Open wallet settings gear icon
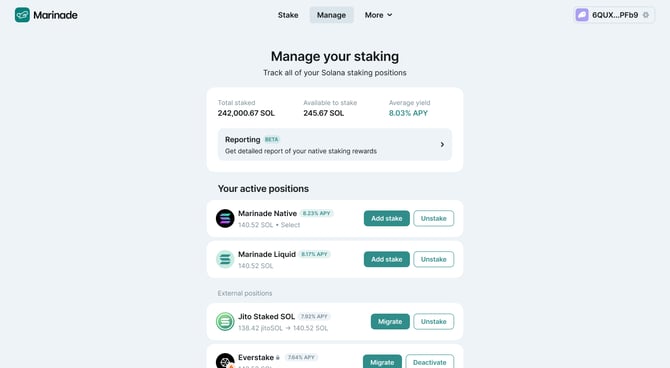This screenshot has height=368, width=670. pyautogui.click(x=646, y=15)
